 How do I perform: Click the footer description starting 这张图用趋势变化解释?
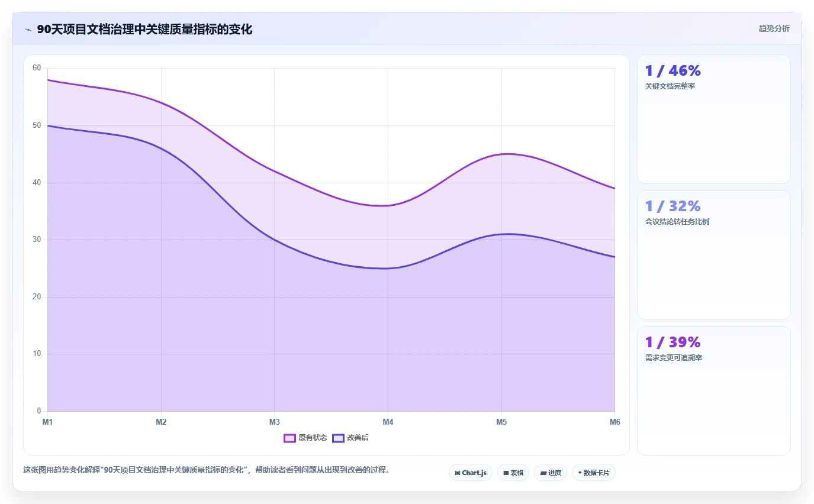(206, 470)
